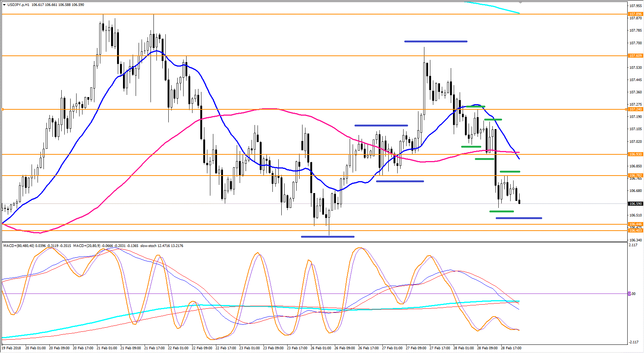Click the USDJPY.p,H1 symbol title text
Viewport: 644px width, 353px height.
[x=19, y=5]
